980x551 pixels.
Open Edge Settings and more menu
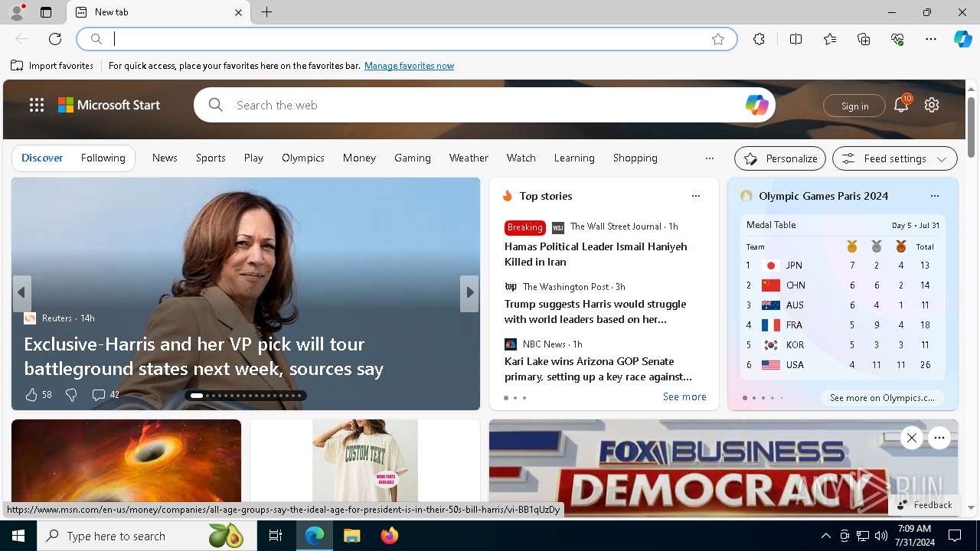[931, 39]
